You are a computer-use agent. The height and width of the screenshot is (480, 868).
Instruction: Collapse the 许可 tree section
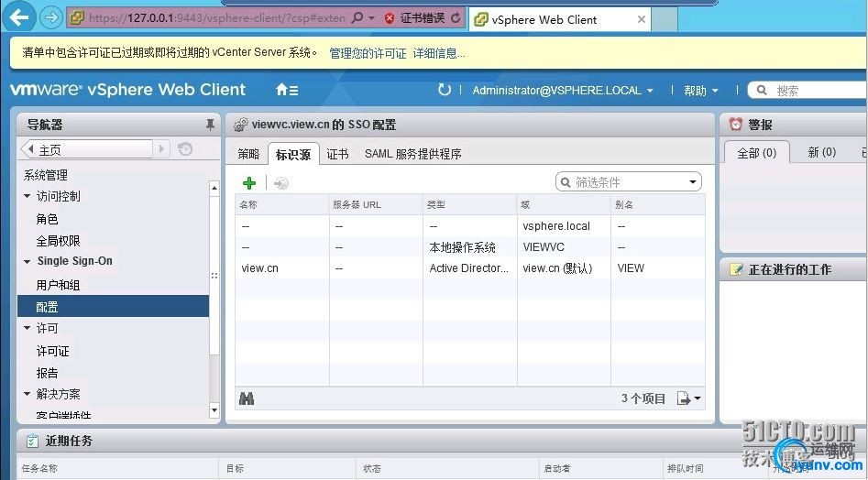pyautogui.click(x=27, y=328)
